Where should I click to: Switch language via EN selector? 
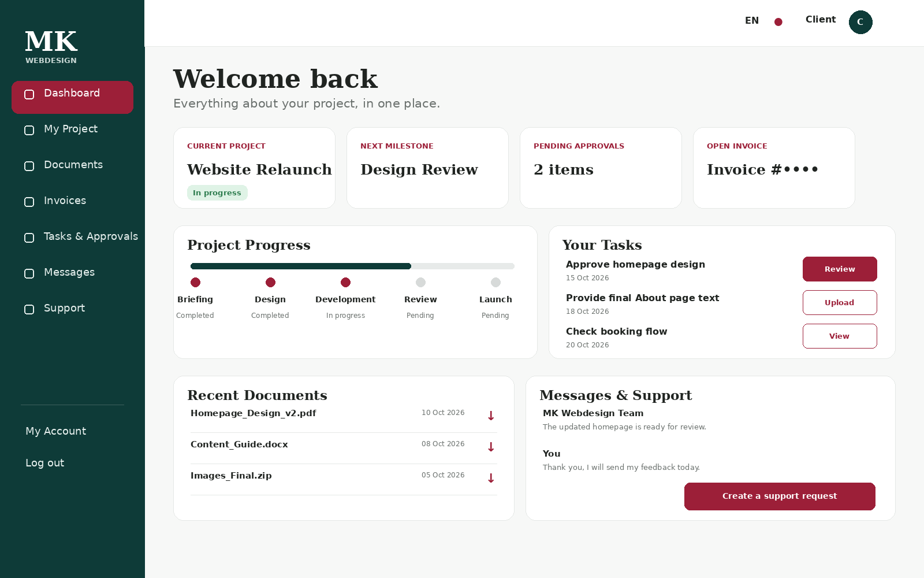click(752, 20)
